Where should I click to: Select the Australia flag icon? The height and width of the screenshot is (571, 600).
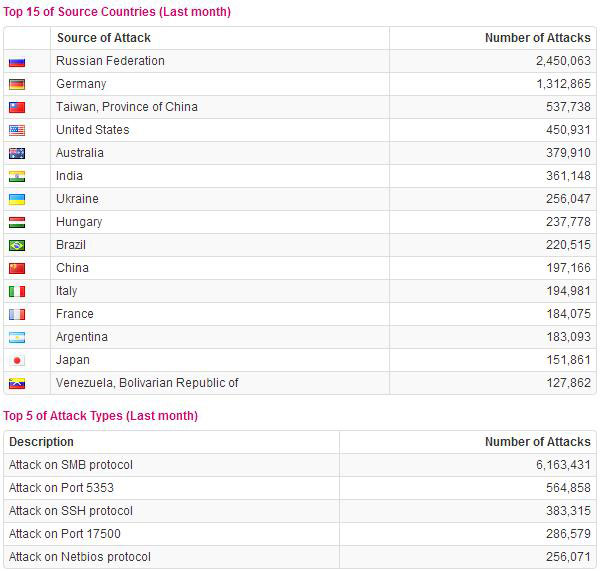[17, 153]
